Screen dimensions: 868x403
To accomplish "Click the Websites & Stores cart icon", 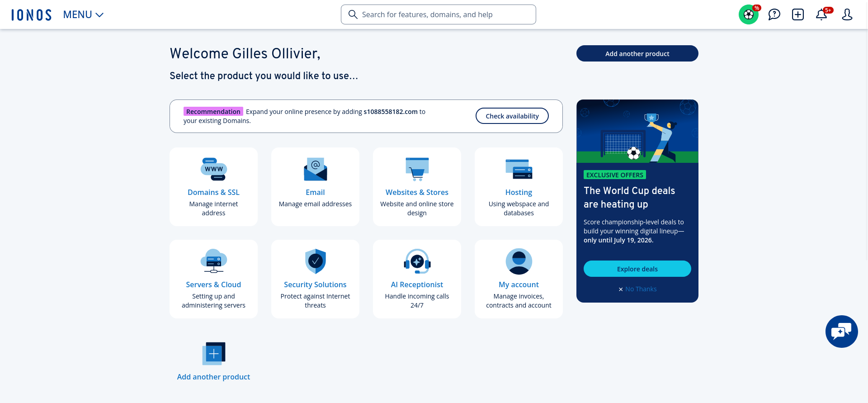I will (417, 169).
